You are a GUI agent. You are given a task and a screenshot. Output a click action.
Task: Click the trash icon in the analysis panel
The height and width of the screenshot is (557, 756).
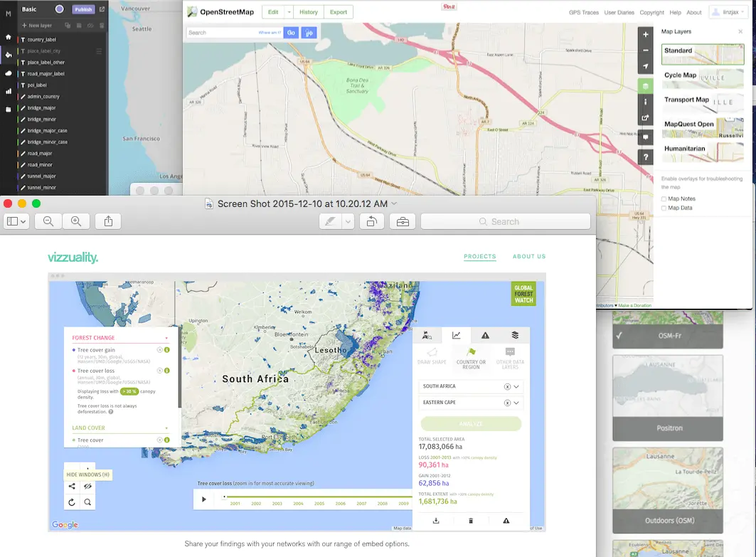pyautogui.click(x=471, y=521)
